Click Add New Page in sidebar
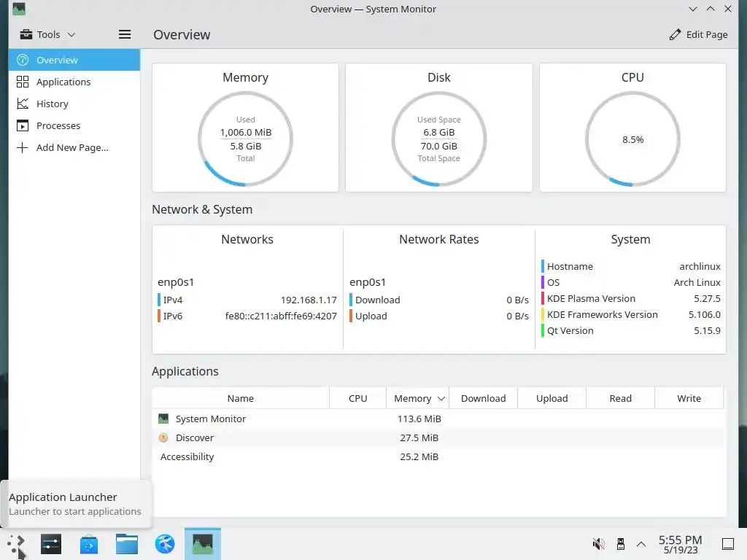 pyautogui.click(x=74, y=147)
